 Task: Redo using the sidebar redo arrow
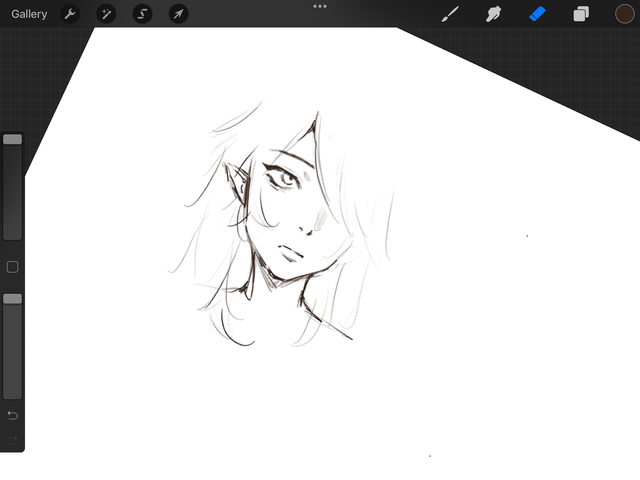coord(12,440)
